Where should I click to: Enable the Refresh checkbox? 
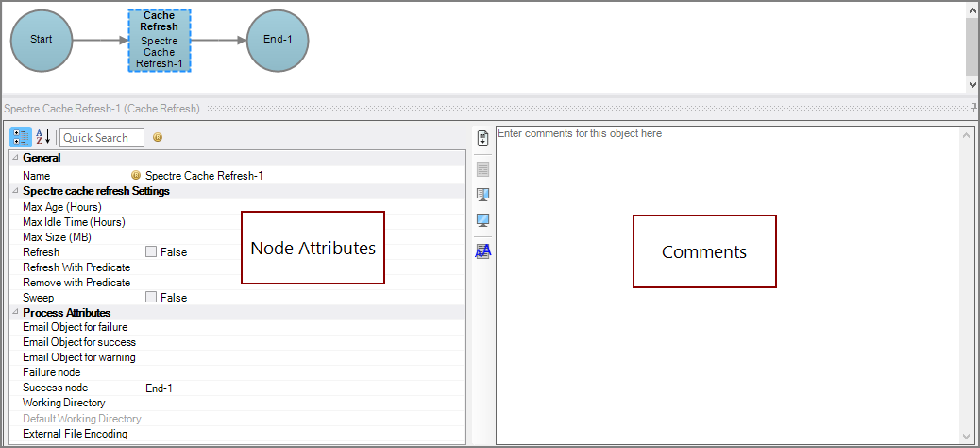click(x=151, y=252)
